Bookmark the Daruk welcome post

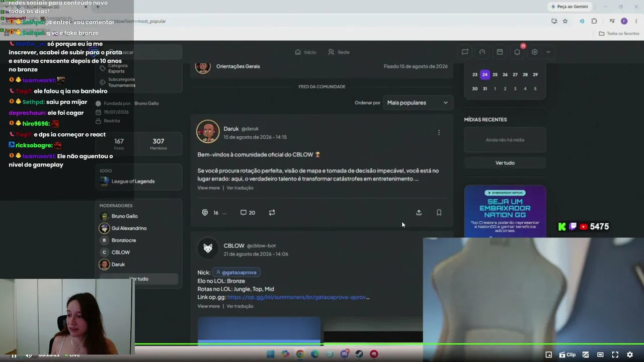pos(439,213)
